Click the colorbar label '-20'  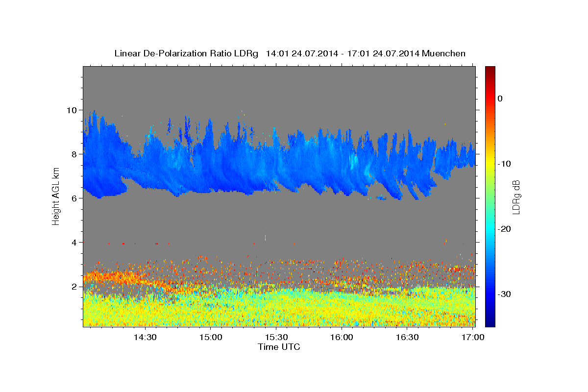click(505, 229)
